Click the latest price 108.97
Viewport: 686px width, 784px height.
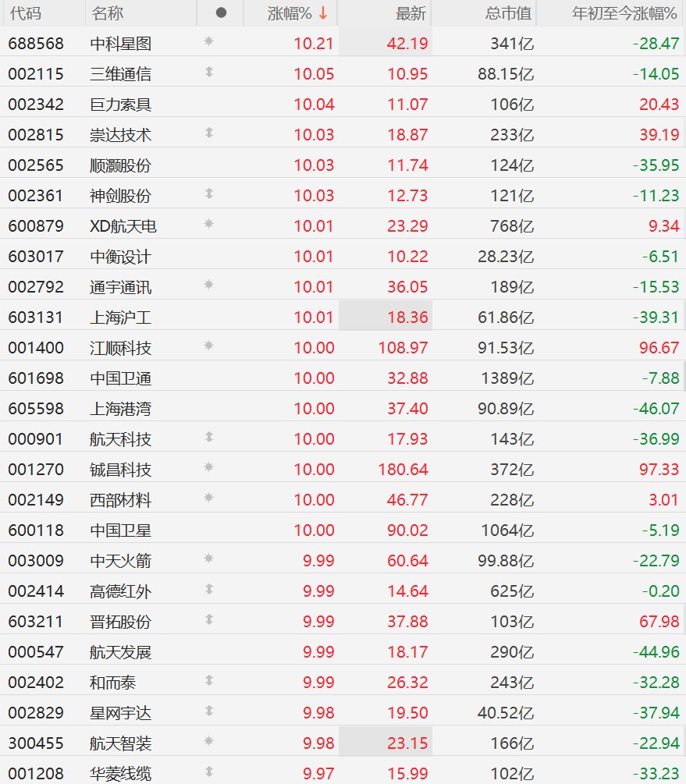pyautogui.click(x=403, y=348)
